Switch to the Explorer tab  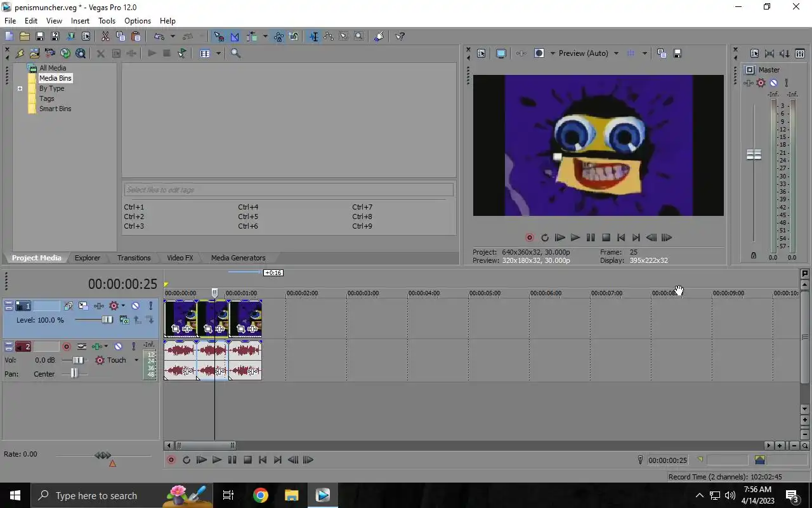point(88,258)
